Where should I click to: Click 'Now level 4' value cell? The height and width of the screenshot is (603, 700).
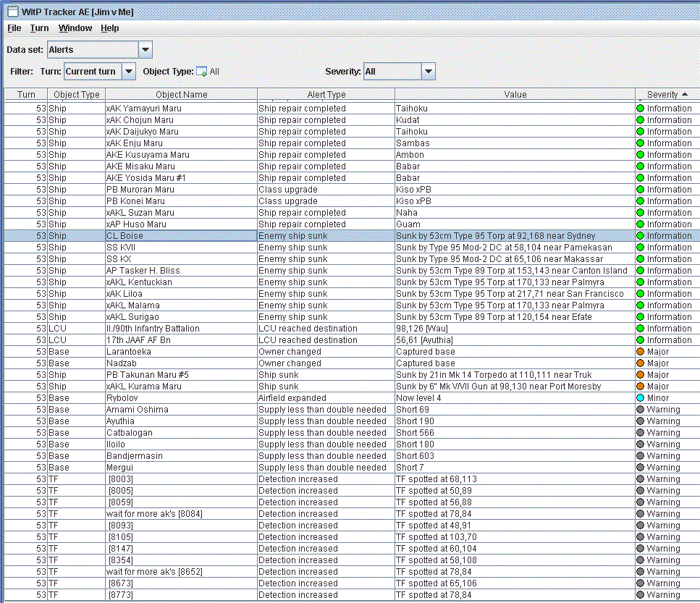point(515,398)
